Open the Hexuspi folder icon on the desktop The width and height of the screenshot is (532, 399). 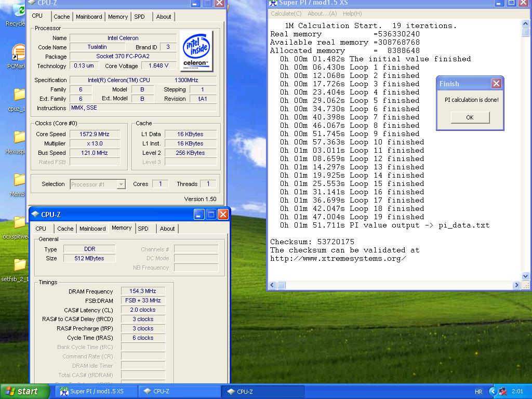20,137
